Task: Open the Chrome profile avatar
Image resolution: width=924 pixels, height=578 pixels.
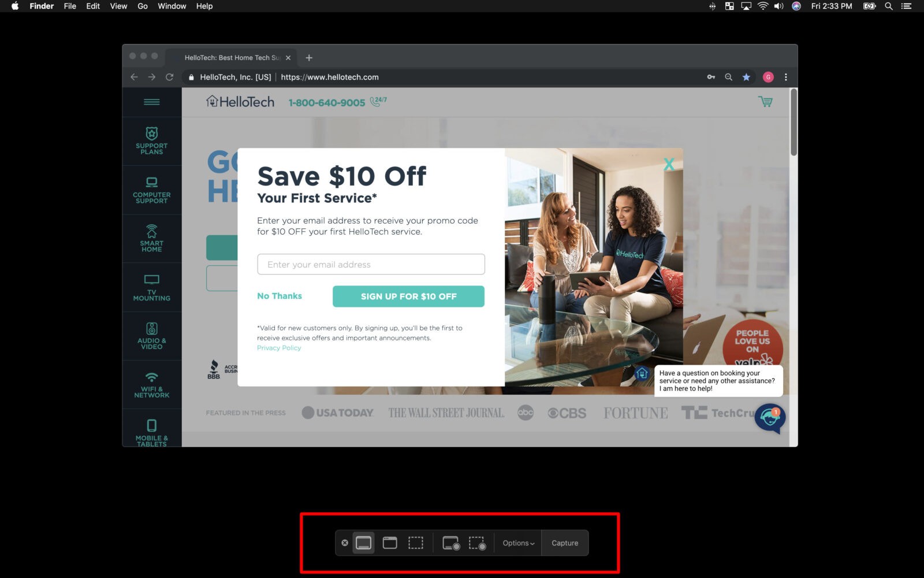Action: pos(768,77)
